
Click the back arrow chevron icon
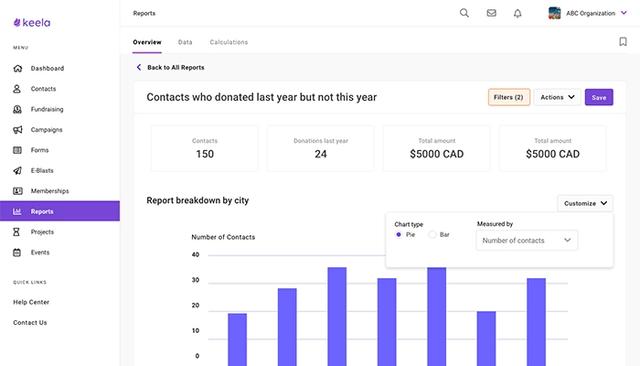[139, 67]
